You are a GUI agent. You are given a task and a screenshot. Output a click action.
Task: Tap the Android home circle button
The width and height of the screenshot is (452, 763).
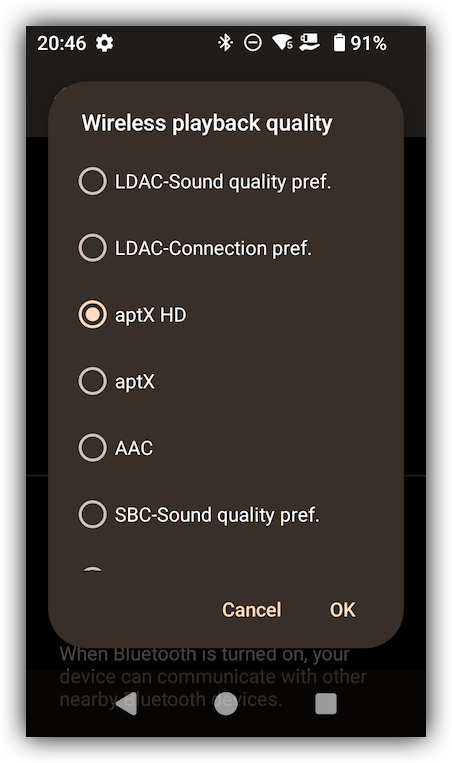click(226, 704)
